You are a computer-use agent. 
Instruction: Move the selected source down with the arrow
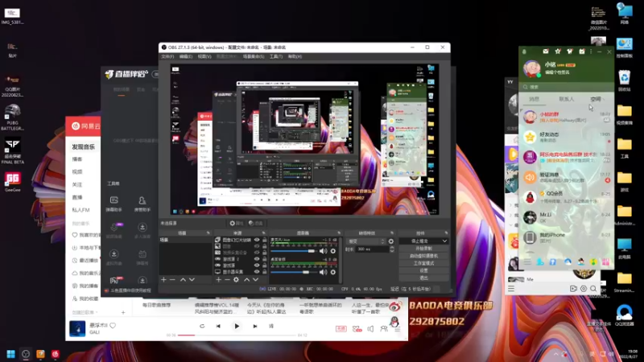pos(255,279)
